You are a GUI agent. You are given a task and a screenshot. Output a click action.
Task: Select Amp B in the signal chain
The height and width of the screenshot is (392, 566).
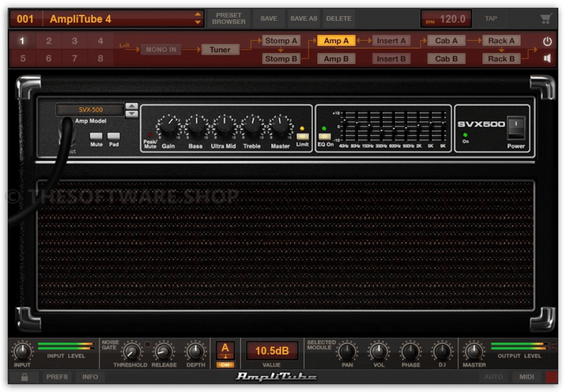tap(336, 59)
